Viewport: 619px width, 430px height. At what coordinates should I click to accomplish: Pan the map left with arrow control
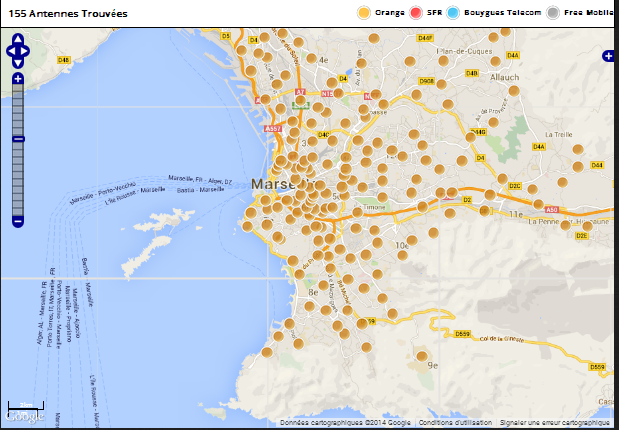pyautogui.click(x=9, y=49)
